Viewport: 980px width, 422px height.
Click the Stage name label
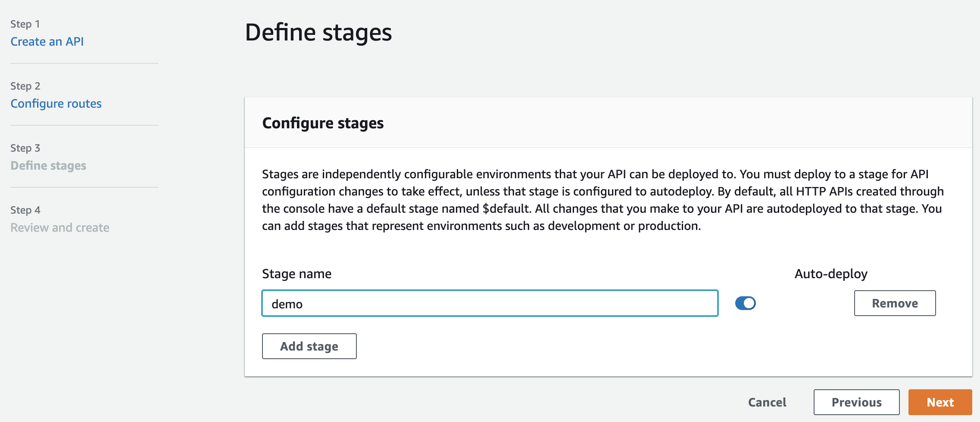[x=296, y=273]
